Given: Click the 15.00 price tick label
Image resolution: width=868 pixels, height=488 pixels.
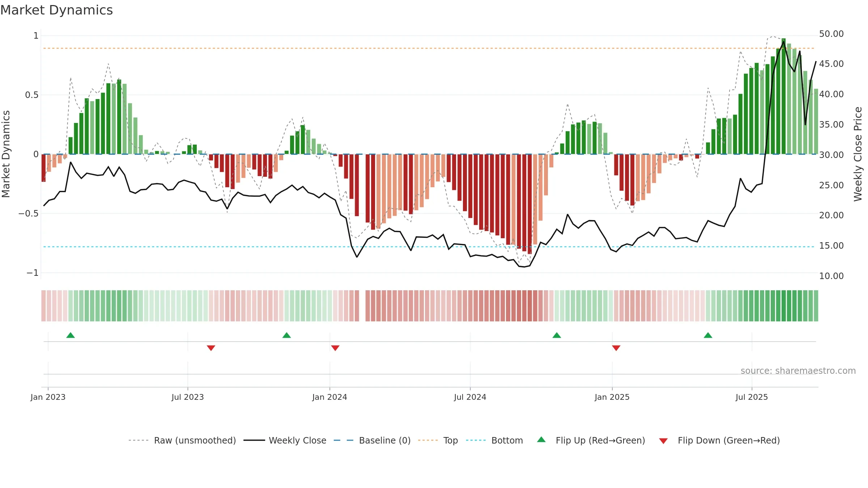Looking at the screenshot, I should click(x=831, y=245).
